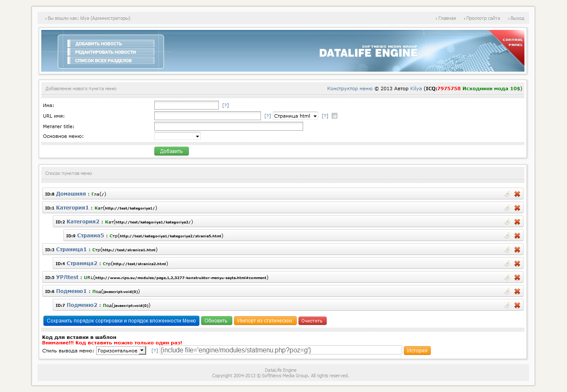This screenshot has width=567, height=392.
Task: Toggle checkbox next to Страница html dropdown
Action: [334, 116]
